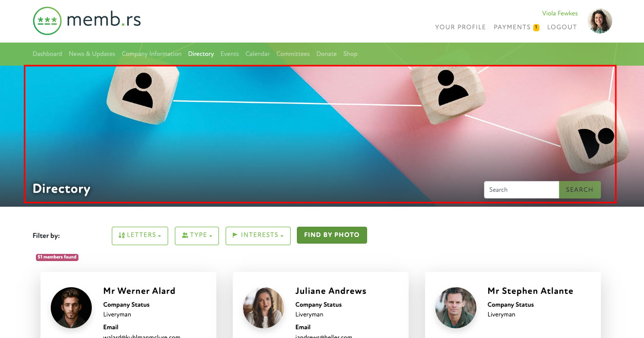
Task: Focus the directory Search field
Action: coord(521,190)
